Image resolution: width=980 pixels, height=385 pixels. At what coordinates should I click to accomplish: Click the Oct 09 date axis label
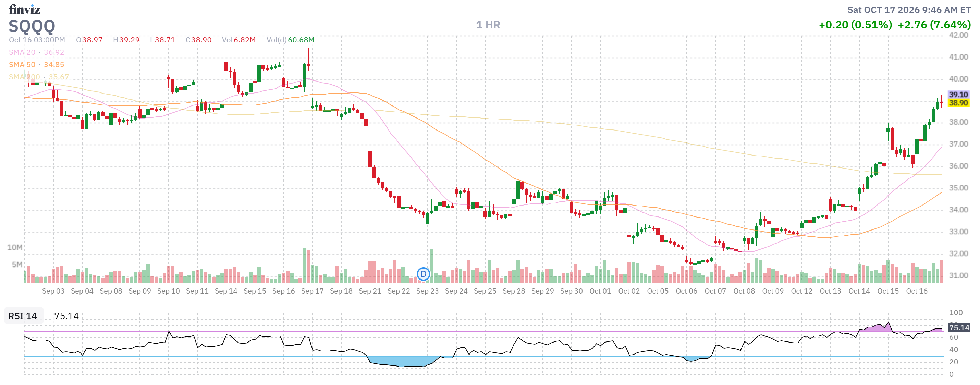pos(773,291)
